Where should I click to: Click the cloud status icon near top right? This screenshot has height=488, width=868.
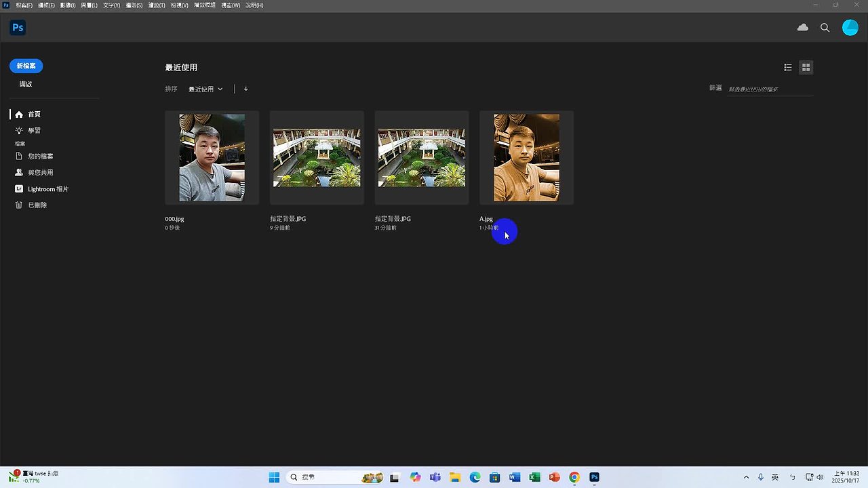pyautogui.click(x=803, y=27)
